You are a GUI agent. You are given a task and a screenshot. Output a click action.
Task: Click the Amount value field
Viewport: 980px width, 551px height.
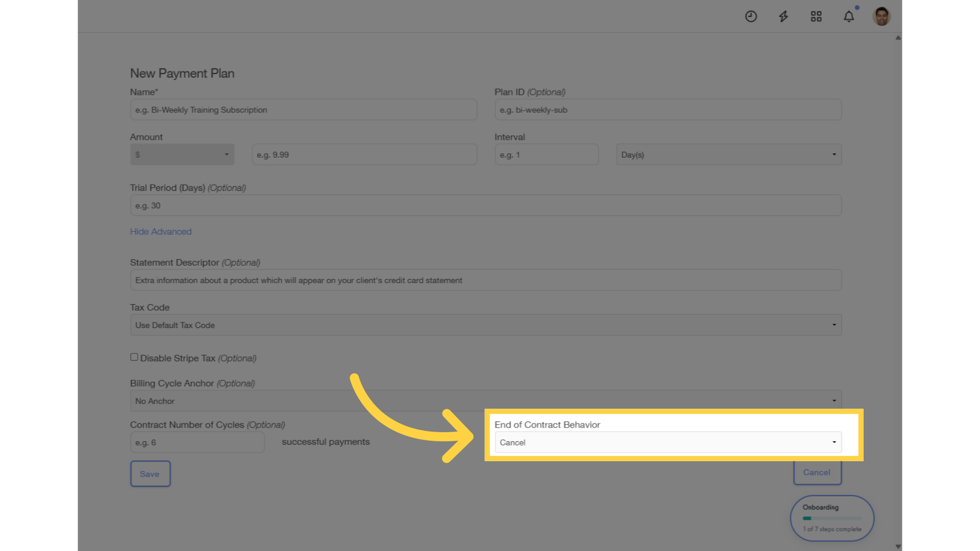pos(364,155)
